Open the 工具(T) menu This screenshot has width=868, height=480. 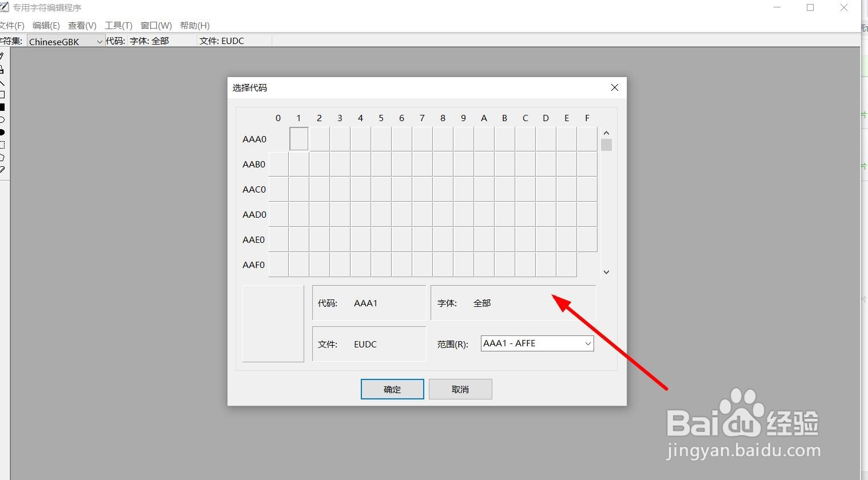118,25
